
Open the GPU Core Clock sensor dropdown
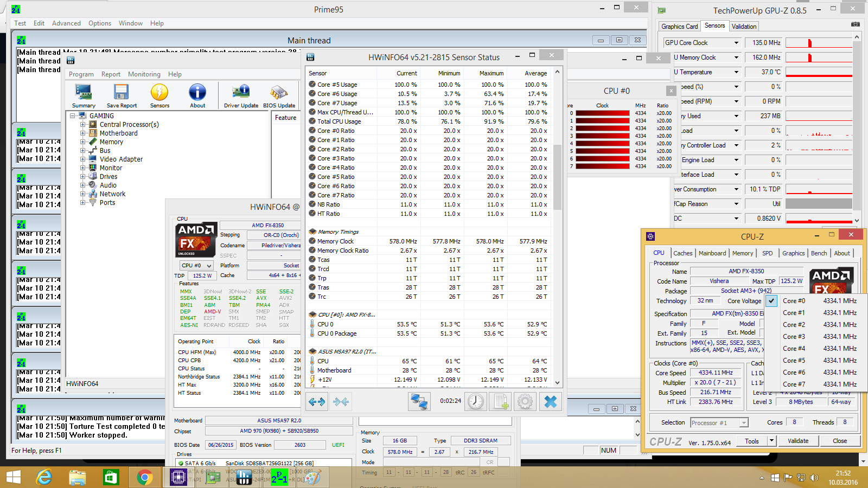pyautogui.click(x=736, y=43)
